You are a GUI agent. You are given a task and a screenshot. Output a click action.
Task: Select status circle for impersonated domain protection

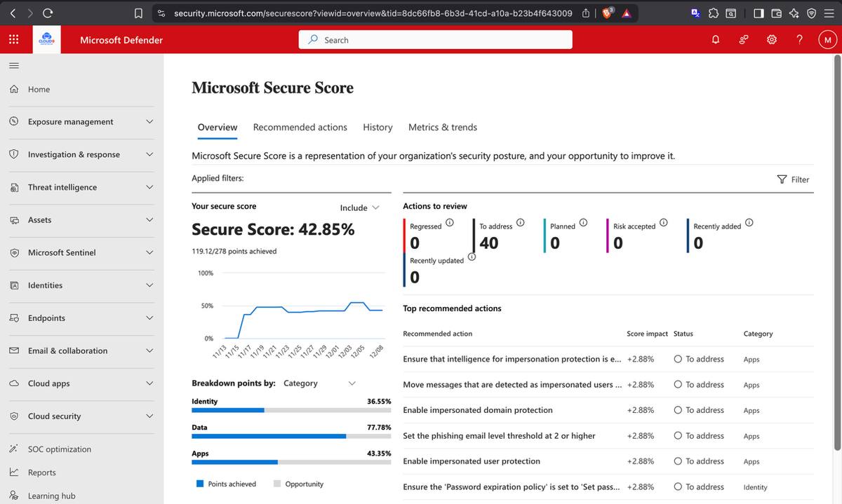coord(678,410)
